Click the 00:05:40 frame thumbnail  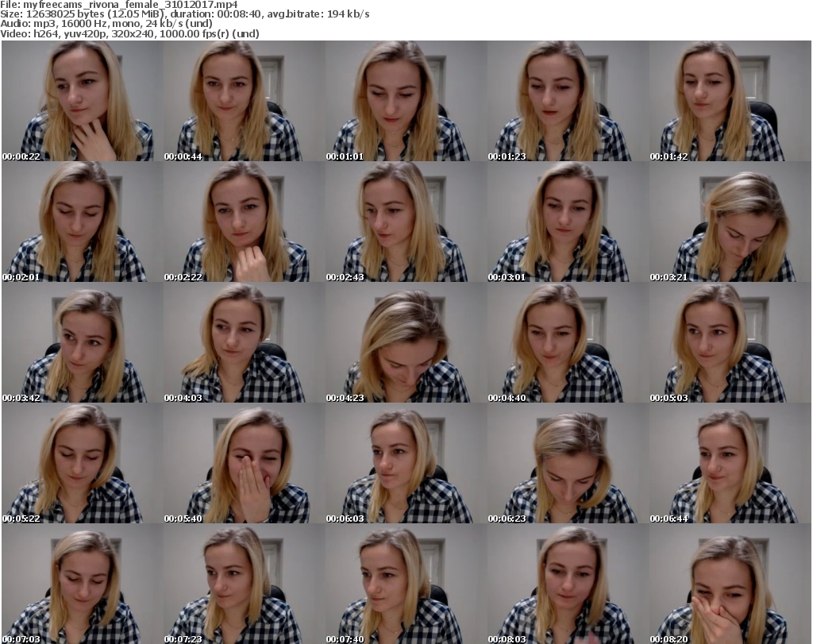coord(244,464)
